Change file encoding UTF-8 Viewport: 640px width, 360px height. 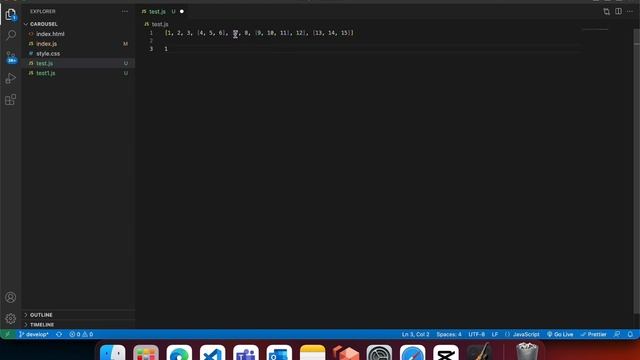476,334
